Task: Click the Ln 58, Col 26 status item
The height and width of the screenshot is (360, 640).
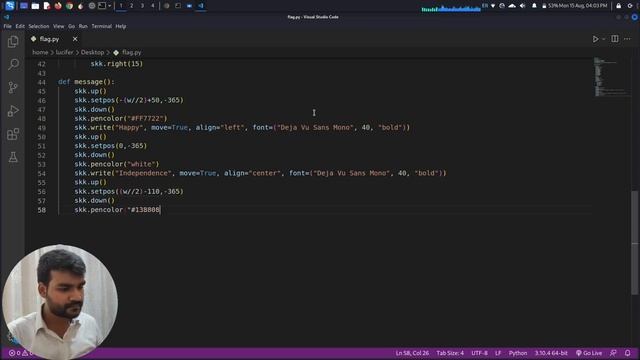Action: tap(412, 353)
